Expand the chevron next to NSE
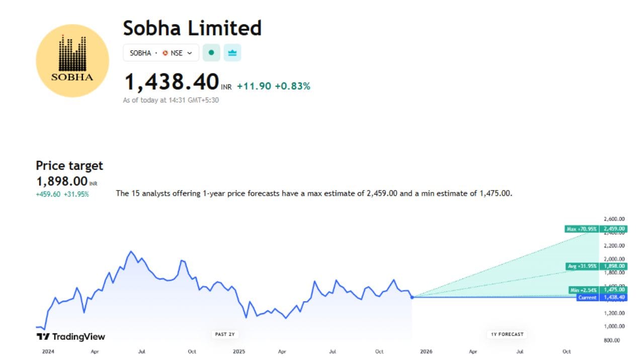The height and width of the screenshot is (362, 644). point(190,52)
